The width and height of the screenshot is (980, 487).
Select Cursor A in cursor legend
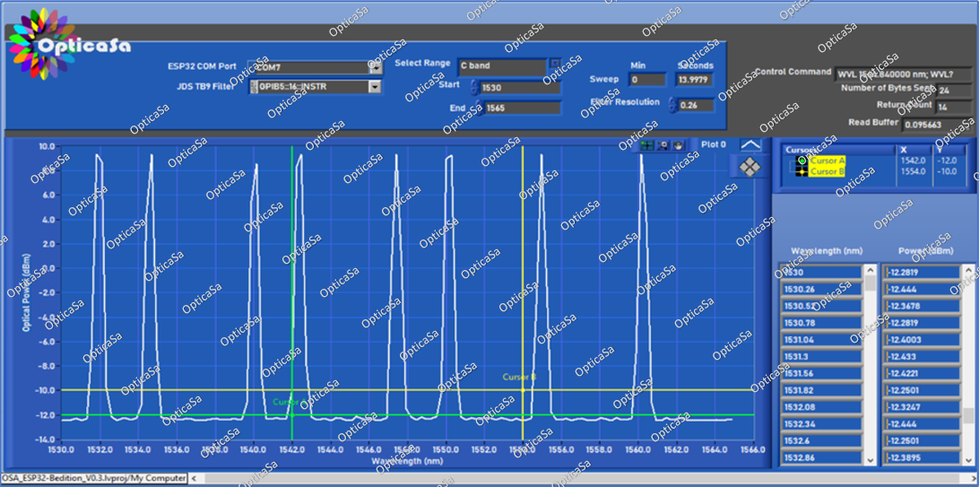tap(827, 161)
